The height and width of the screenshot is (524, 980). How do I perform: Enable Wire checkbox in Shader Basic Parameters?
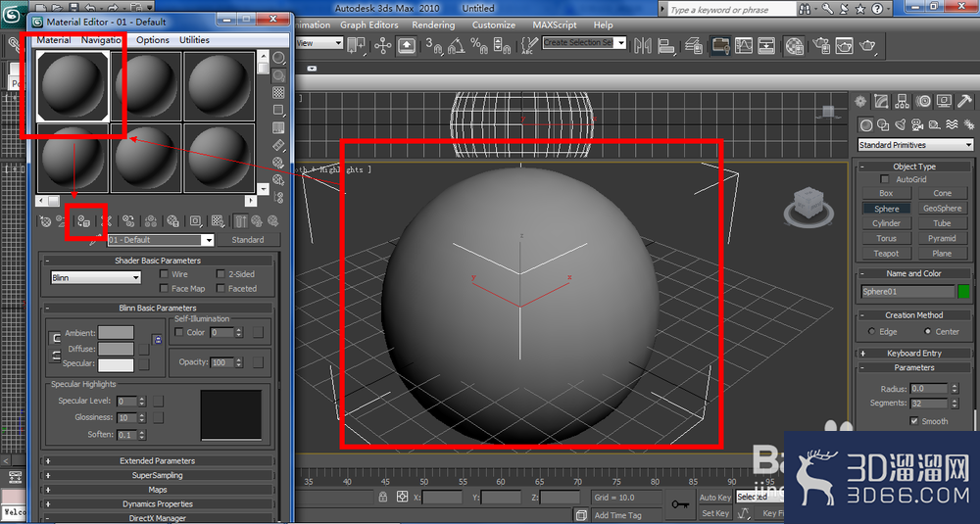pos(165,273)
